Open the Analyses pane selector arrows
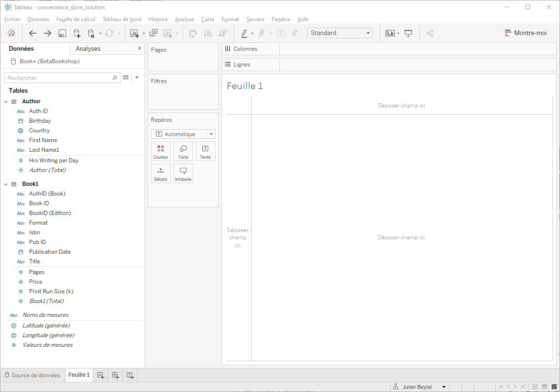Viewport: 560px width, 392px height. [139, 48]
